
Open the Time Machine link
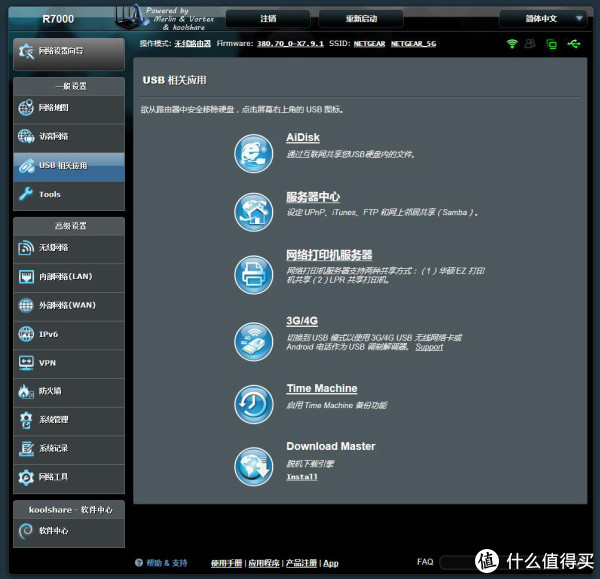pos(322,388)
